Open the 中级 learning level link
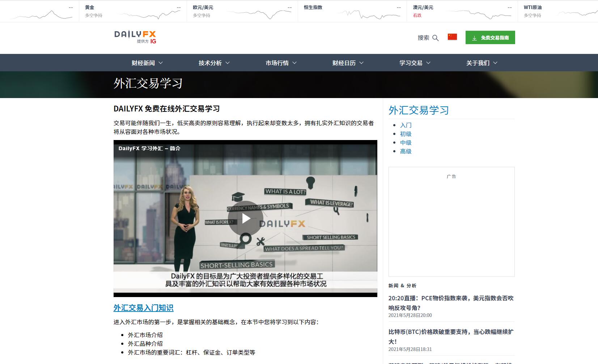Screen dimensions: 598x364 (406, 143)
